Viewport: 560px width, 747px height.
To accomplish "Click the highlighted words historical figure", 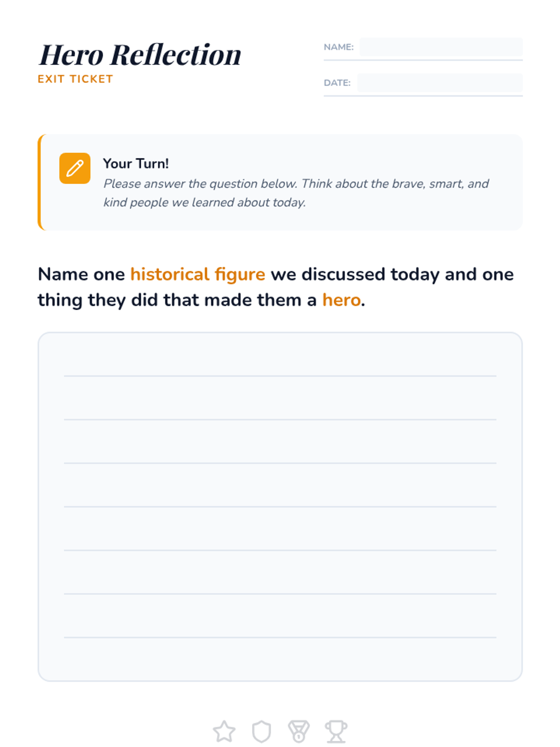I will click(198, 275).
